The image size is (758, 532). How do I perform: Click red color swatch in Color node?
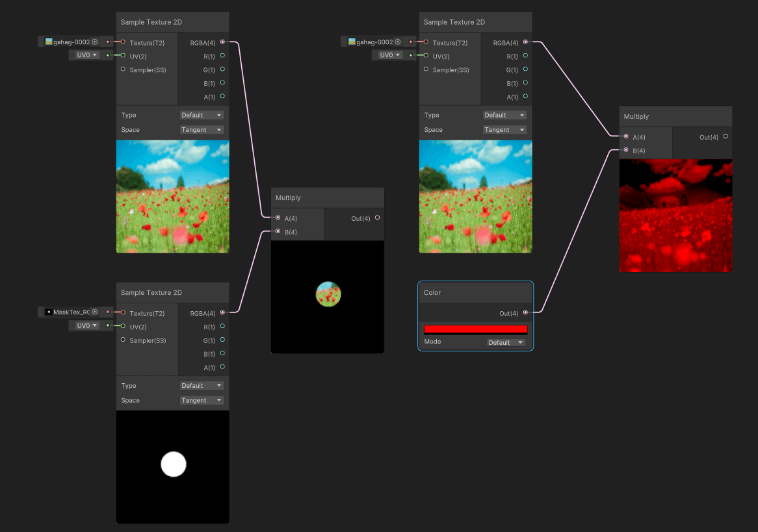pos(476,329)
